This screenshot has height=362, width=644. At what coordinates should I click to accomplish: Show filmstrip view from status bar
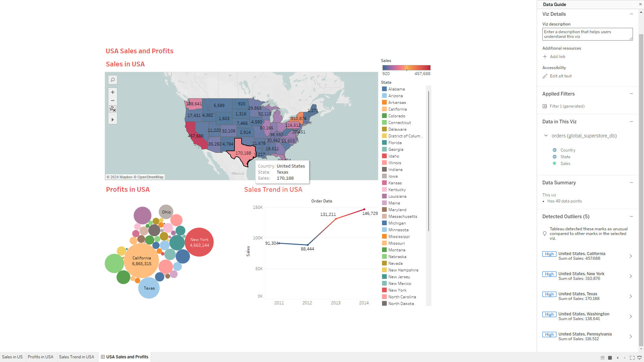(x=602, y=358)
